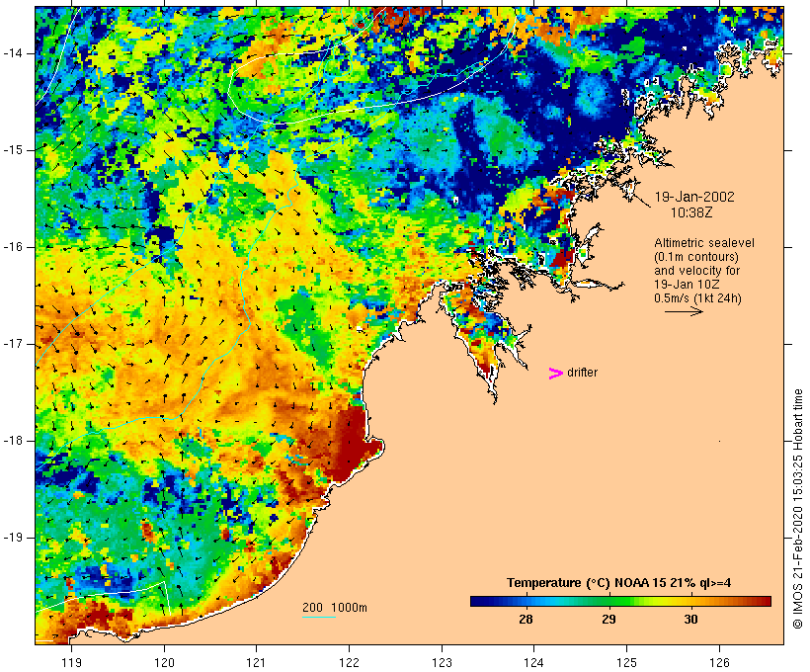Click the longitude label '126'
This screenshot has width=810, height=672.
point(719,663)
